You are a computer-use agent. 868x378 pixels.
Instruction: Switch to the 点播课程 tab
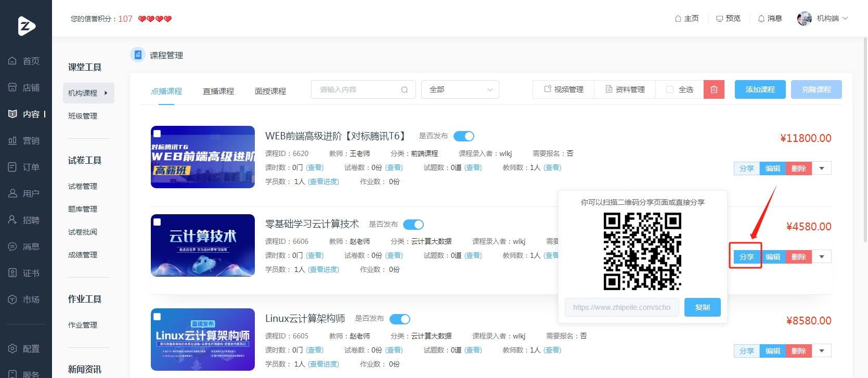(166, 91)
